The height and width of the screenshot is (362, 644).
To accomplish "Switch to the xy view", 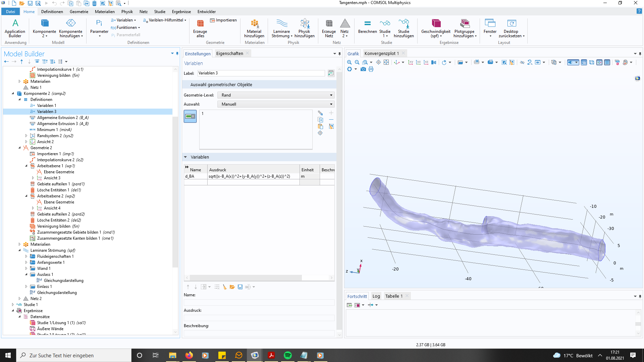I will pyautogui.click(x=411, y=62).
